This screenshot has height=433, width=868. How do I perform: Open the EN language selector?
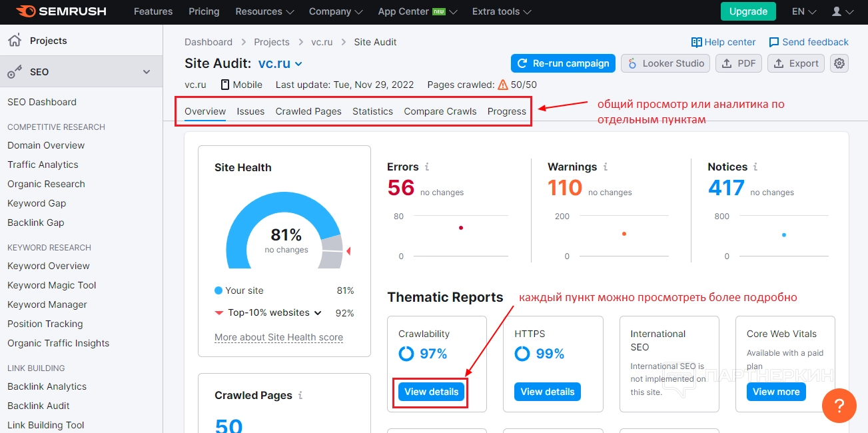(804, 11)
